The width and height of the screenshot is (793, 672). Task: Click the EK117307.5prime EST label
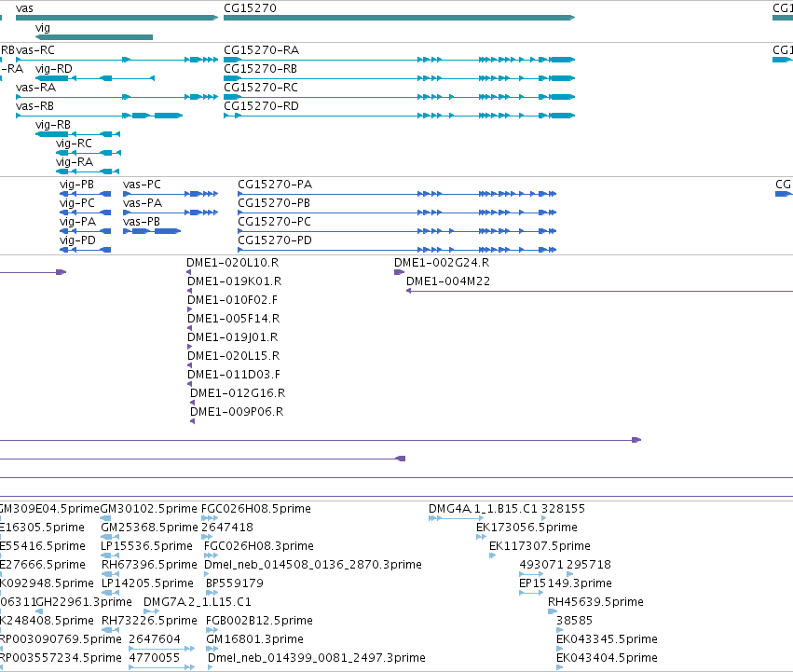(540, 546)
